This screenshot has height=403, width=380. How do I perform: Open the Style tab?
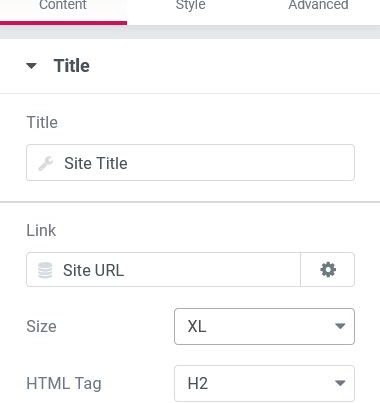click(x=190, y=10)
